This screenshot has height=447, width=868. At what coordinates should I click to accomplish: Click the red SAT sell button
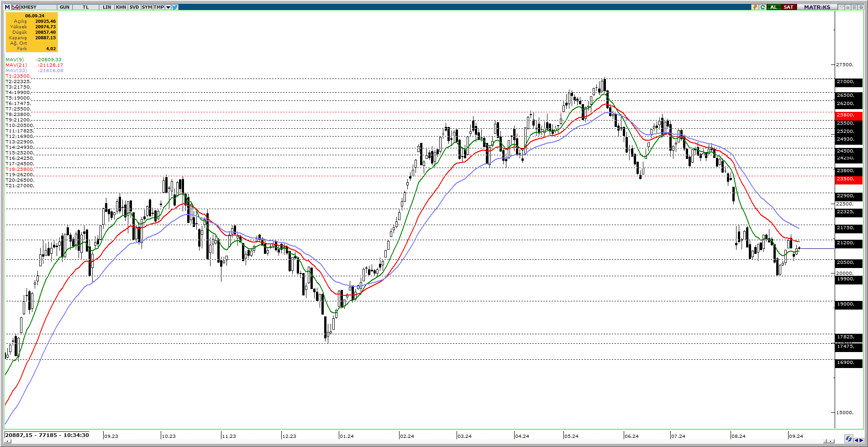tap(789, 7)
